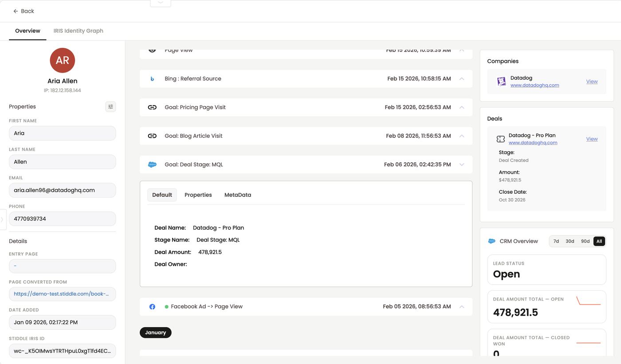Open www.datadoghq.com link under Deals
This screenshot has width=621, height=364.
click(x=533, y=143)
